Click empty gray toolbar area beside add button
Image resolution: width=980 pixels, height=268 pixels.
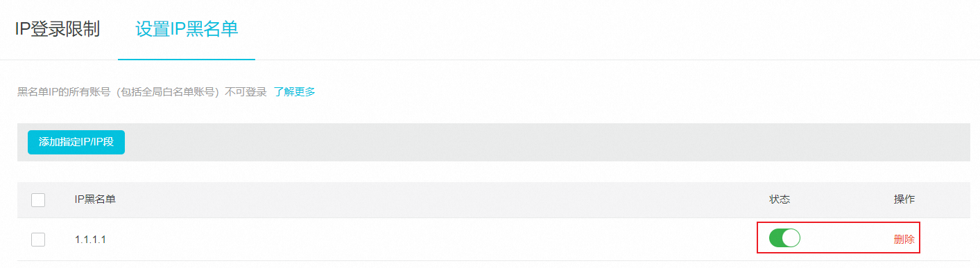(541, 142)
